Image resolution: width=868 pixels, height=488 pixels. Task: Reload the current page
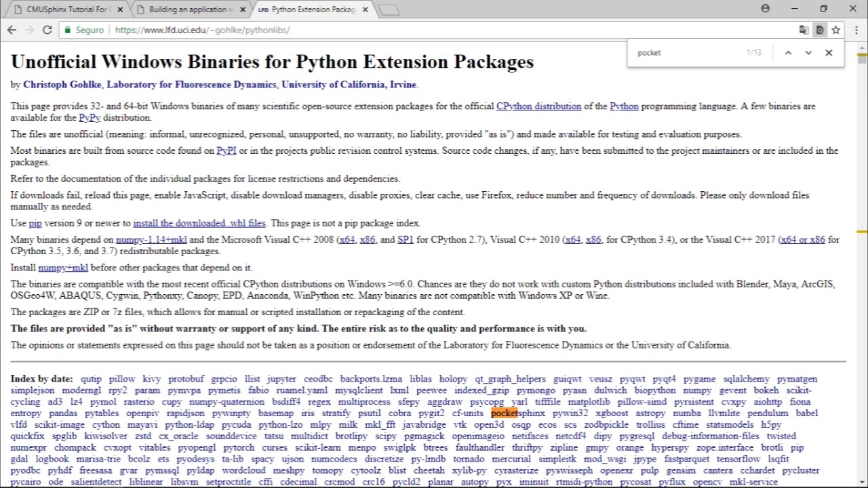click(x=47, y=30)
